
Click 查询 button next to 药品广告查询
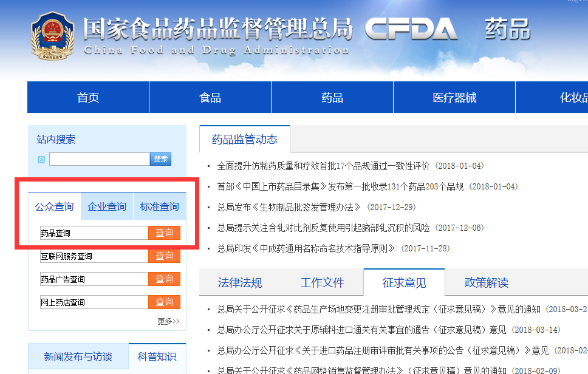tap(164, 279)
